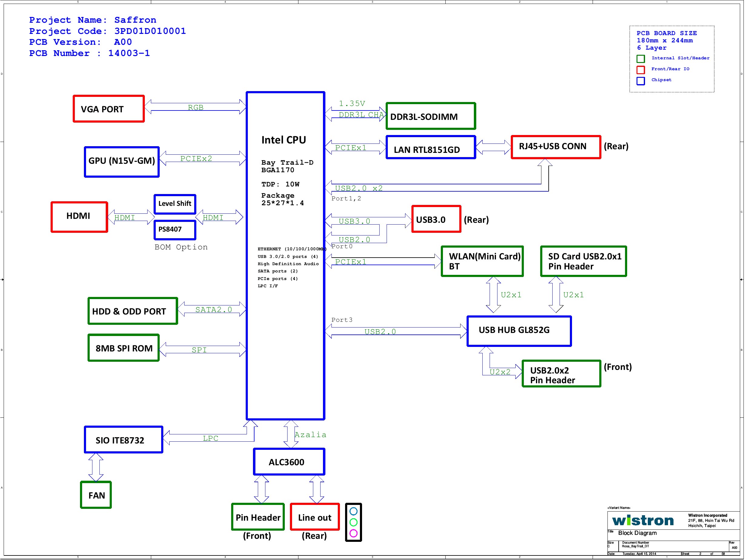Click the blue Chipset legend square

[640, 81]
